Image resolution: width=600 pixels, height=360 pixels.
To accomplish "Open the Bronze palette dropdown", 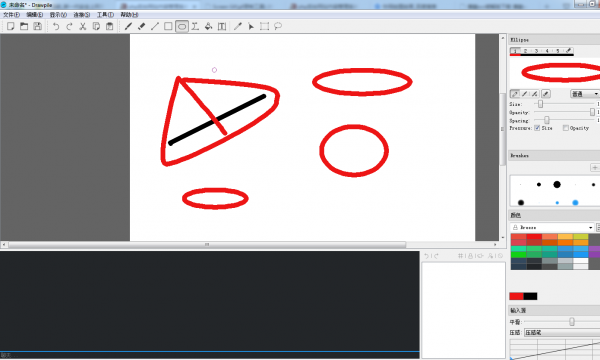I will point(552,227).
